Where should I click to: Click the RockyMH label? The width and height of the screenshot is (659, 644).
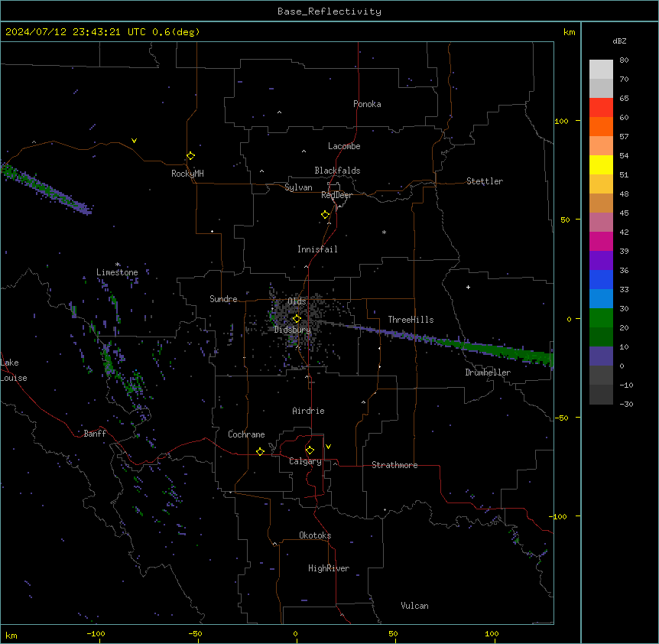pos(187,174)
